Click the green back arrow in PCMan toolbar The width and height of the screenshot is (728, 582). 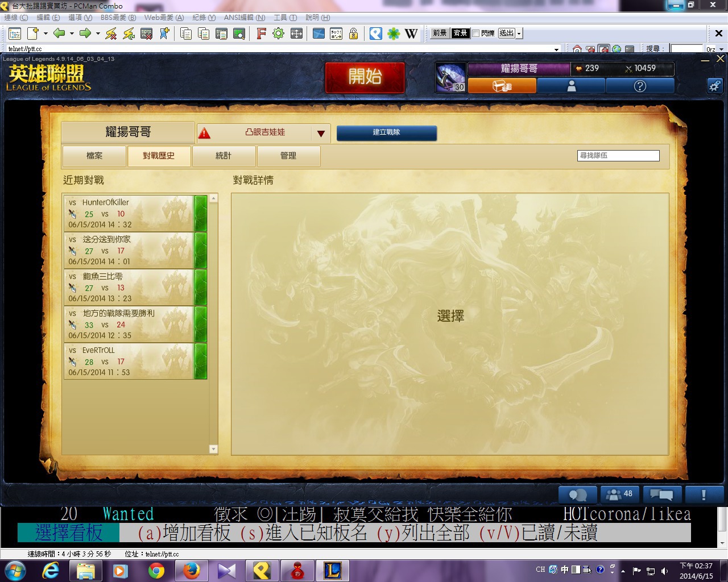point(59,34)
